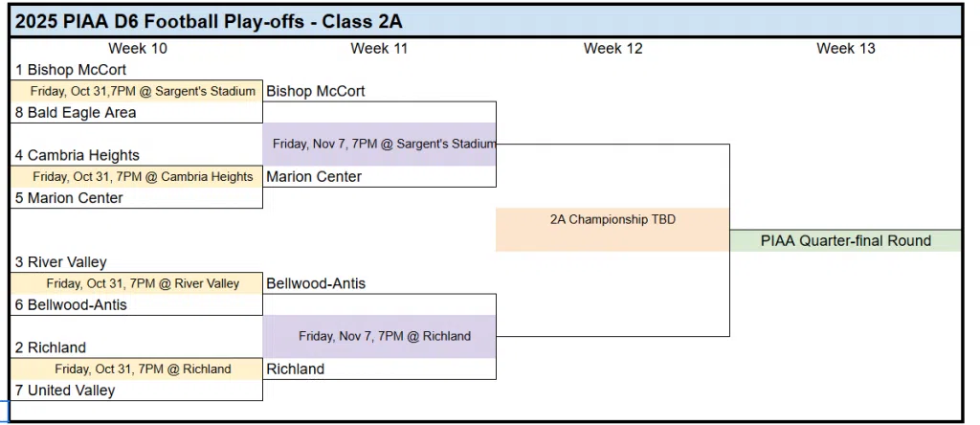Viewport: 980px width, 425px height.
Task: Select the Week 10 column header
Action: pos(137,49)
